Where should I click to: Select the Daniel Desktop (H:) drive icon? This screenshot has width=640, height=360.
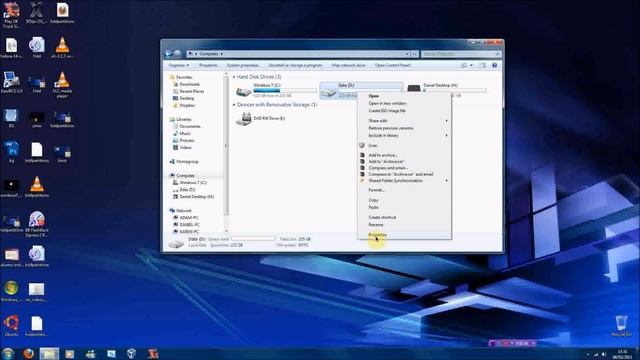click(413, 89)
